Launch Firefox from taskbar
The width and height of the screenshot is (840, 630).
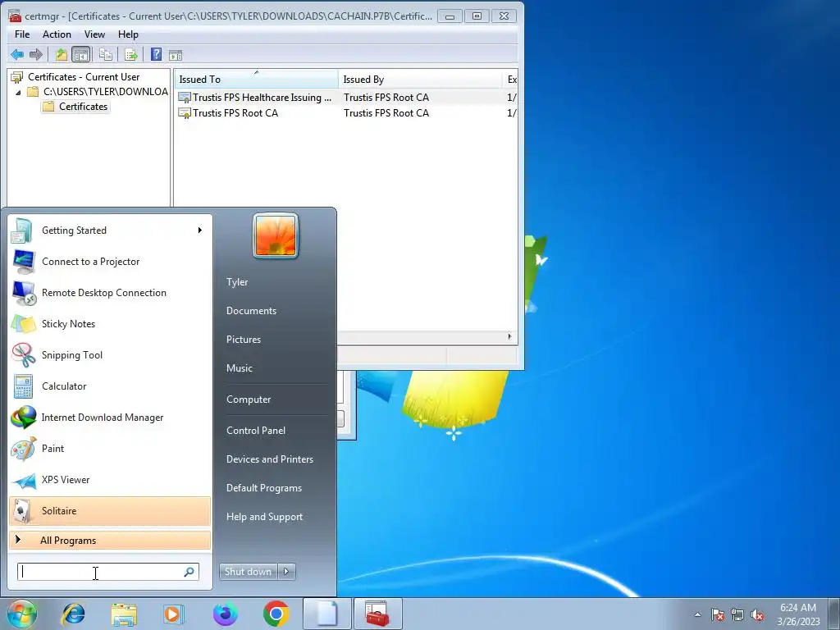pyautogui.click(x=225, y=614)
